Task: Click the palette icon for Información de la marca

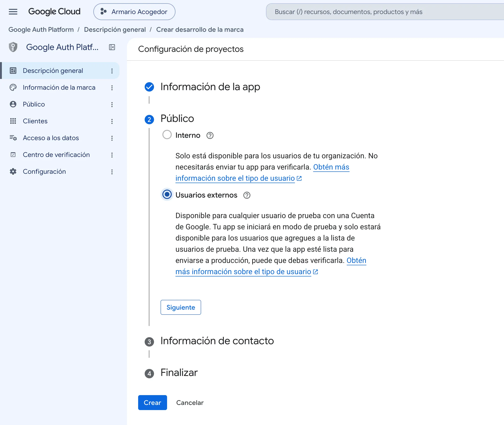Action: click(13, 88)
